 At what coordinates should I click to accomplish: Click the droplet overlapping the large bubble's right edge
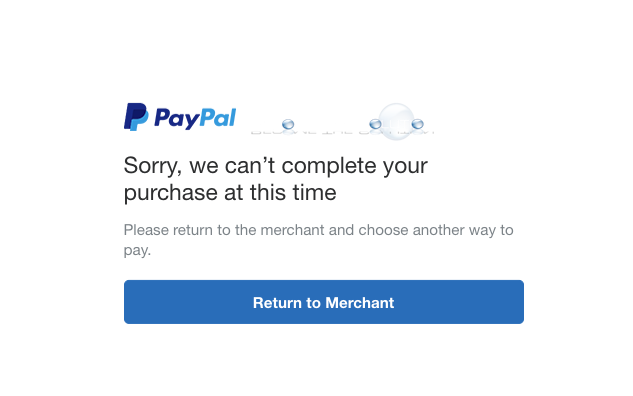[417, 124]
